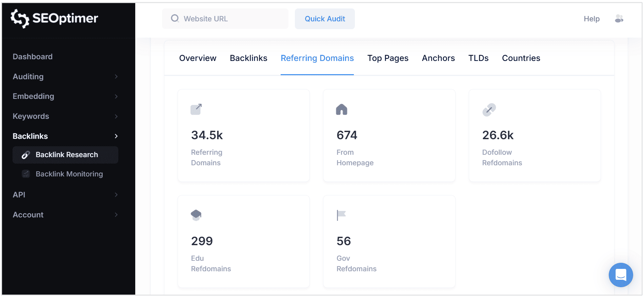
Task: Collapse the Backlinks menu chevron
Action: click(x=116, y=136)
